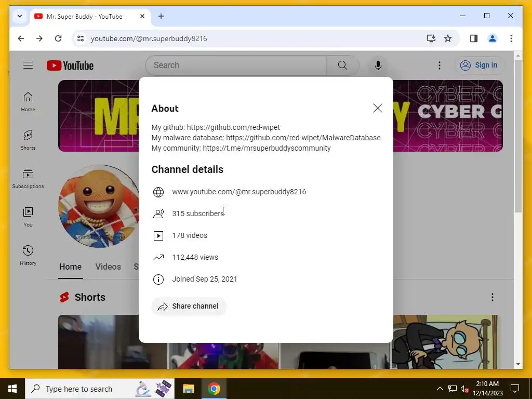Click the network tray icon
The height and width of the screenshot is (399, 532).
point(453,389)
